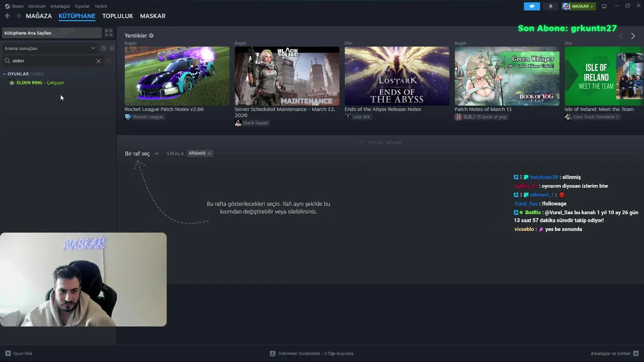The image size is (644, 362).
Task: Open Rocket League patch notes thumbnail
Action: (177, 76)
